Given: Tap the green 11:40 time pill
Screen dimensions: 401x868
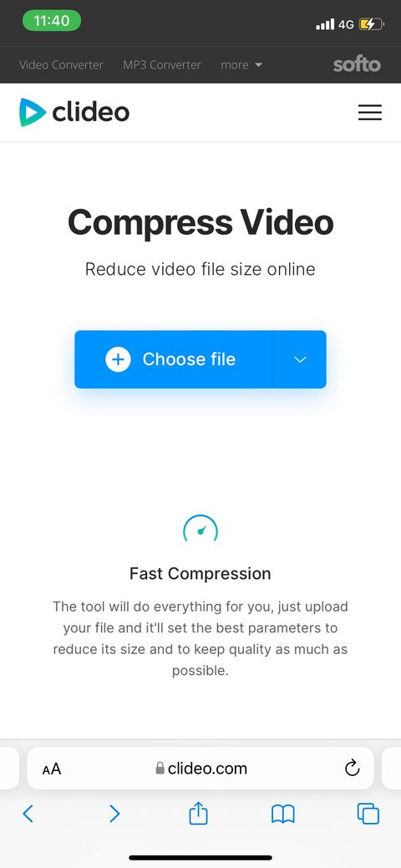Looking at the screenshot, I should pyautogui.click(x=52, y=21).
